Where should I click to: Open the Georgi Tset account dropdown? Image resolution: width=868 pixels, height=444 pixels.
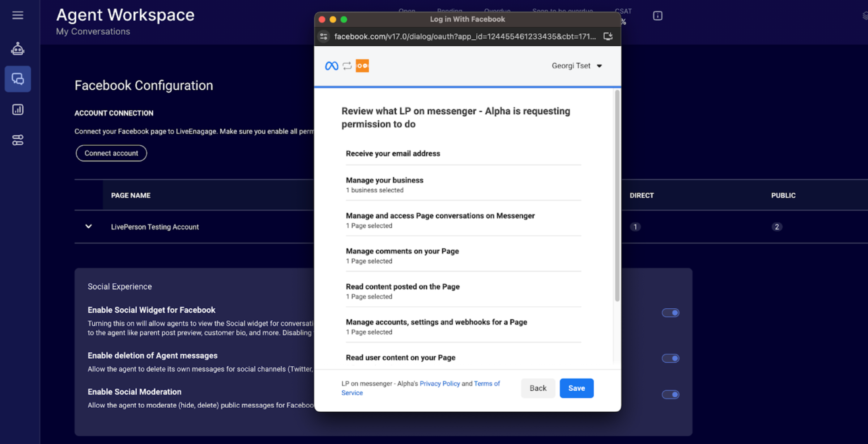pos(577,66)
